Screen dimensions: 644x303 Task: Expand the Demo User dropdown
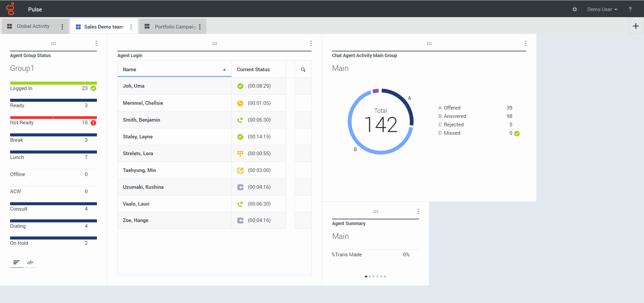602,9
